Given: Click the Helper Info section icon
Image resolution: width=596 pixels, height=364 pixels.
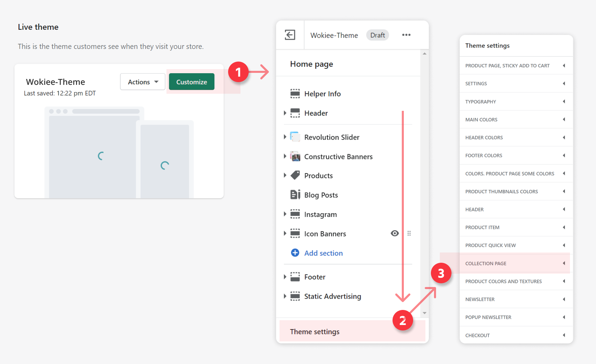Looking at the screenshot, I should pyautogui.click(x=295, y=93).
